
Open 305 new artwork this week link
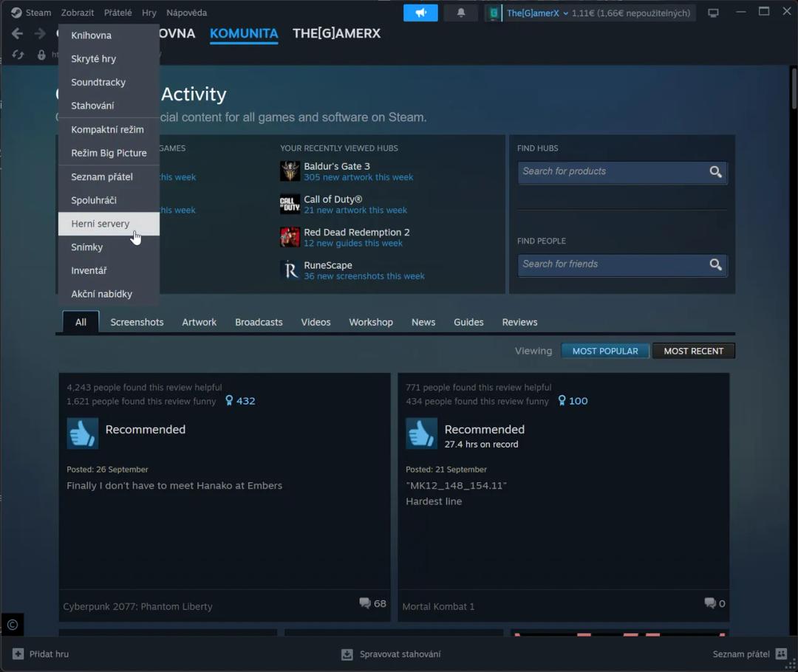pos(358,177)
